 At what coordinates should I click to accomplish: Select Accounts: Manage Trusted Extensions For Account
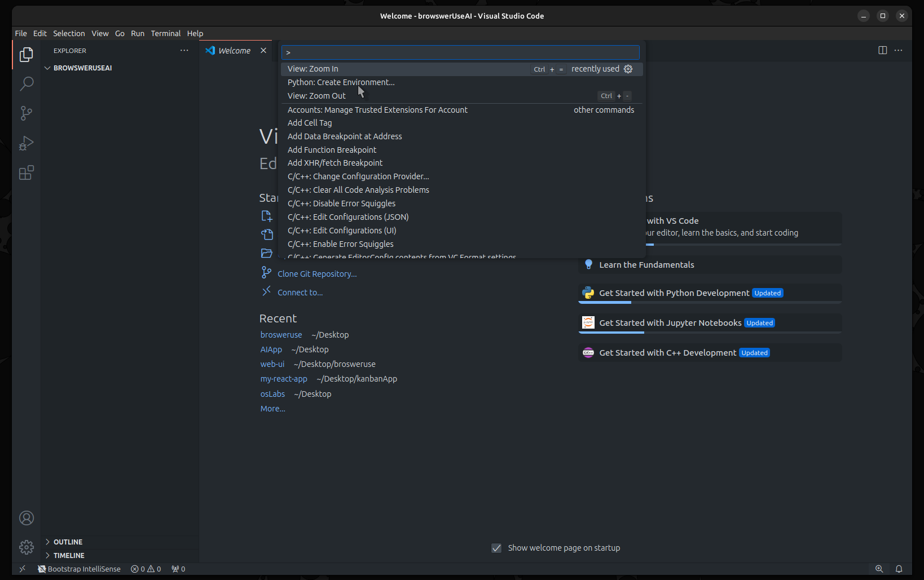461,110
